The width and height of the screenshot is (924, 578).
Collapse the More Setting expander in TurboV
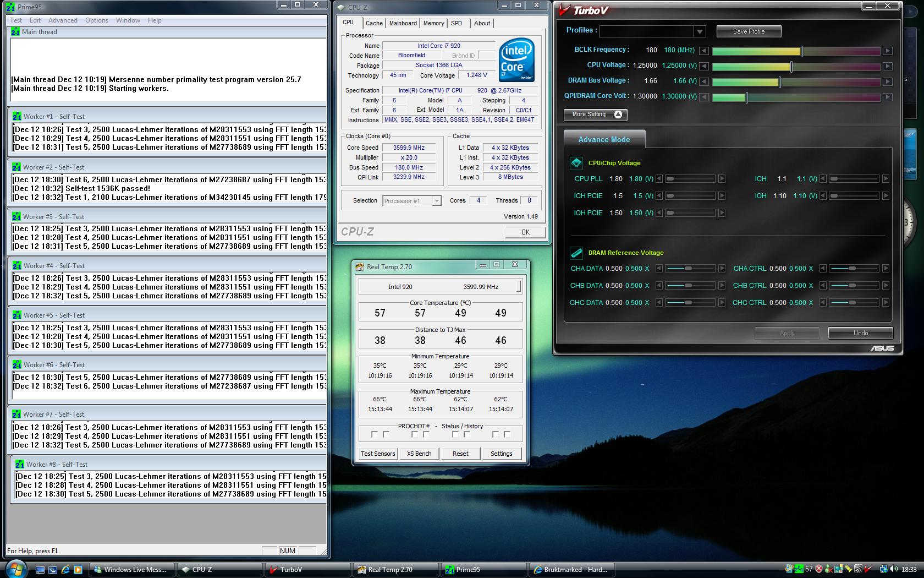(x=595, y=114)
